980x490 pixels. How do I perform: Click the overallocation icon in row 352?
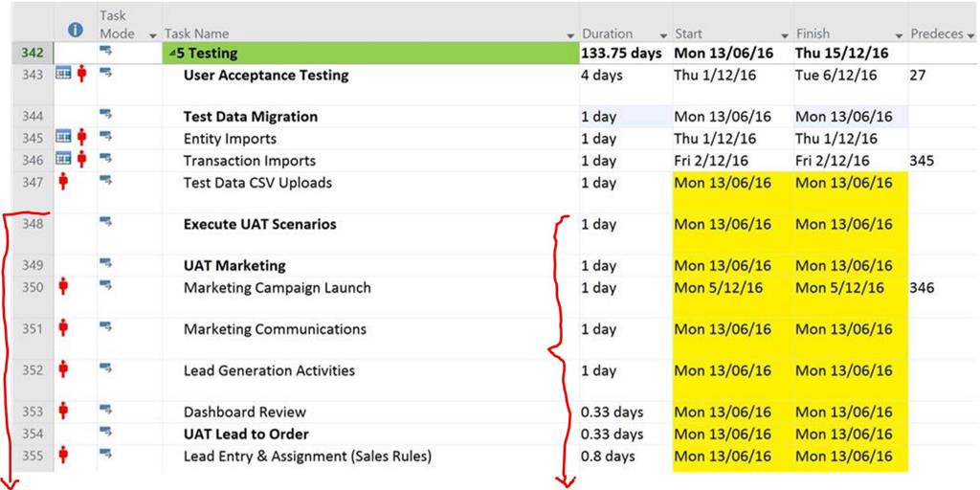[x=62, y=369]
